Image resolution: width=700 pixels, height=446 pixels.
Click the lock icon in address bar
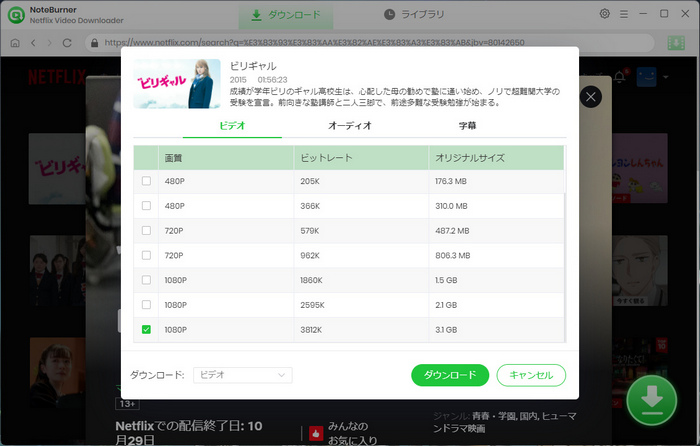click(94, 43)
